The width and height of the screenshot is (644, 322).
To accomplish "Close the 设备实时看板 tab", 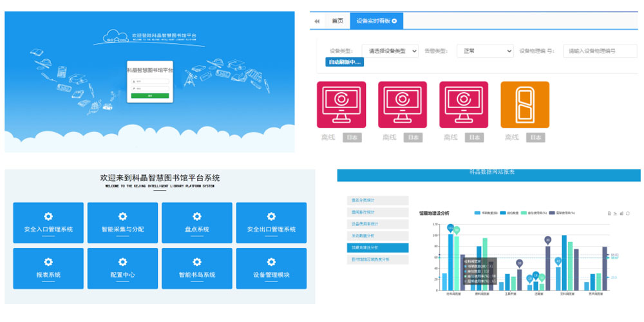I will 394,21.
